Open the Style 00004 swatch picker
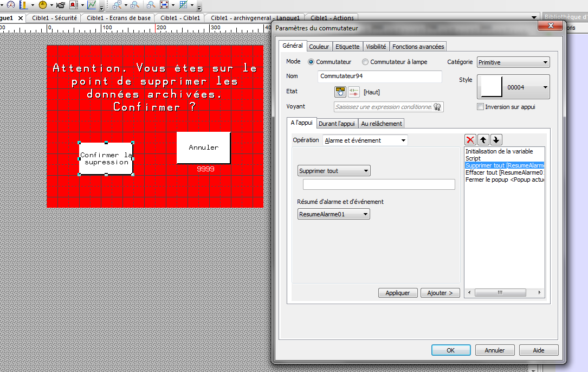 coord(513,87)
